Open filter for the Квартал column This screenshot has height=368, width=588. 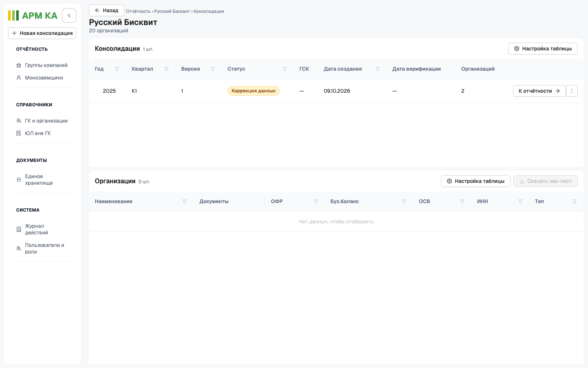click(166, 69)
